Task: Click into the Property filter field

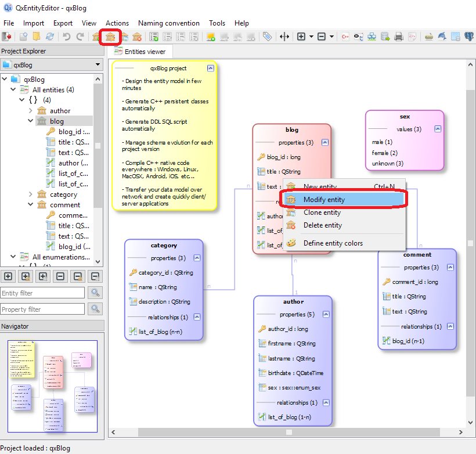Action: click(42, 309)
